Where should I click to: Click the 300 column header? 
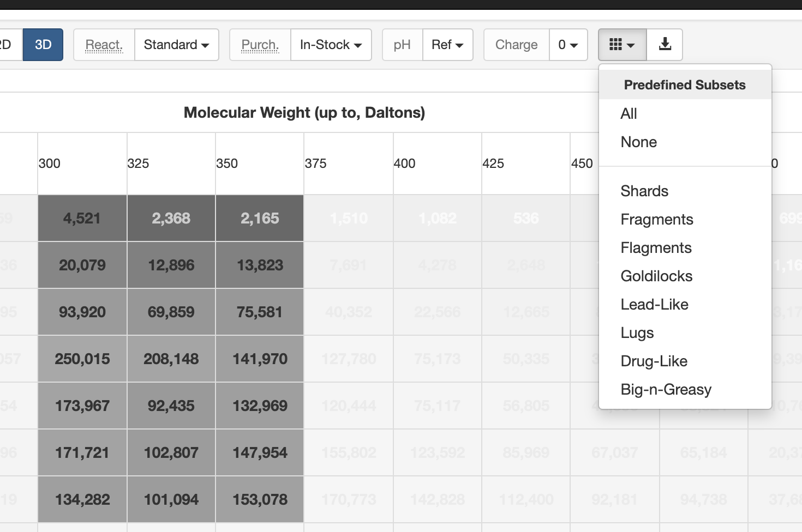pos(82,164)
